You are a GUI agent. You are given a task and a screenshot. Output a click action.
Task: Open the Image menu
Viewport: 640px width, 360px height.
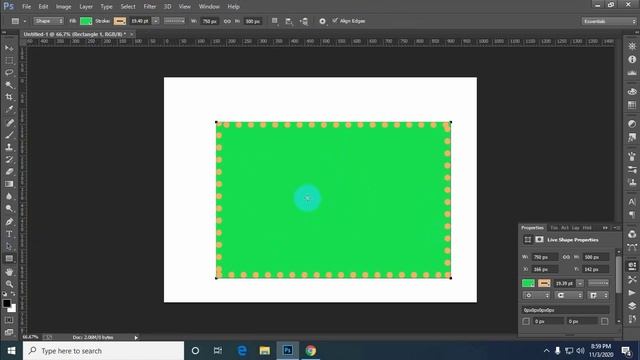point(63,7)
